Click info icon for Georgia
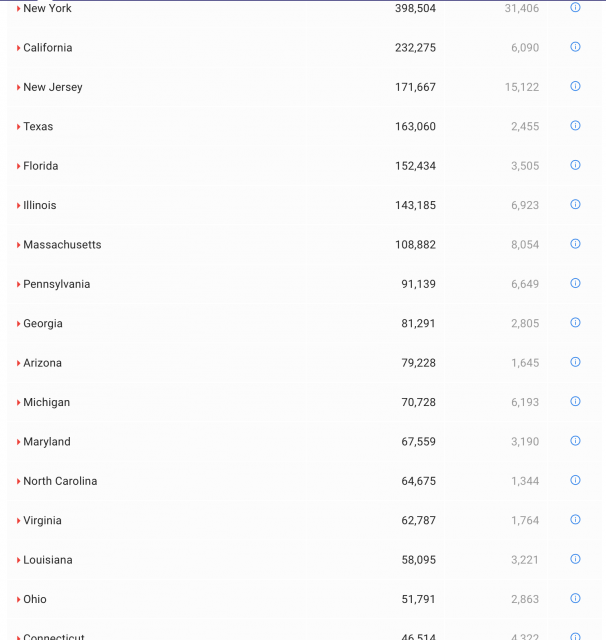The height and width of the screenshot is (640, 606). (x=575, y=323)
